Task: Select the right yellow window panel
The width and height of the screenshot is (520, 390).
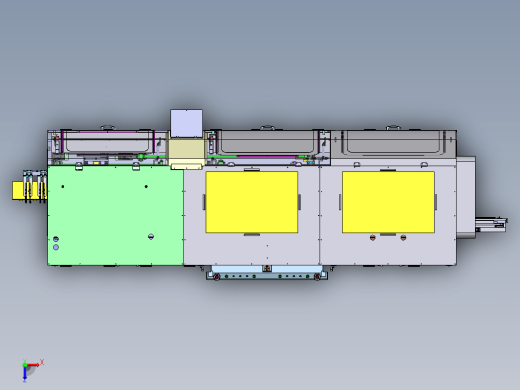Action: (388, 202)
